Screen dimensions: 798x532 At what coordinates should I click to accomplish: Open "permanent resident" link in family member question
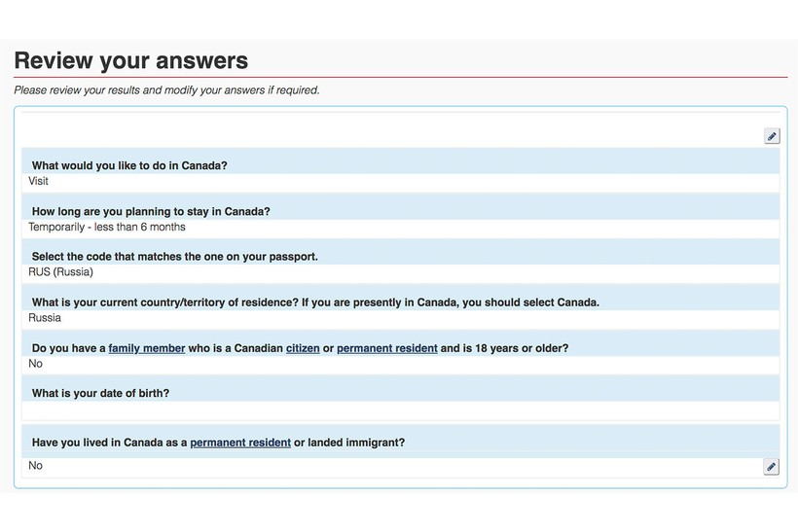(386, 348)
